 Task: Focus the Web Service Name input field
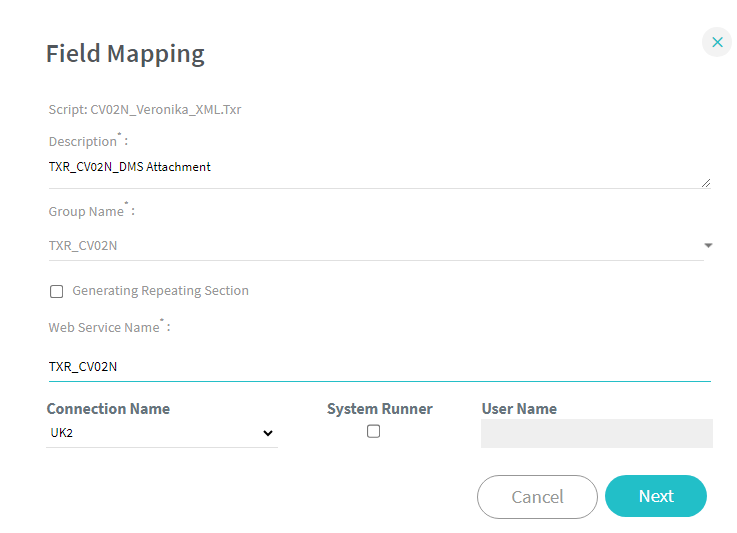378,367
